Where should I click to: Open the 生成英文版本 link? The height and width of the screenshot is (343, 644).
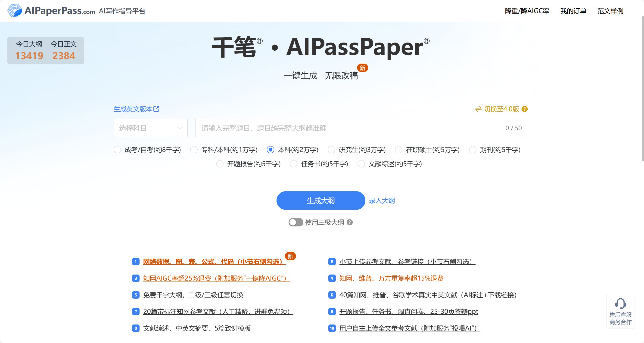(x=136, y=109)
